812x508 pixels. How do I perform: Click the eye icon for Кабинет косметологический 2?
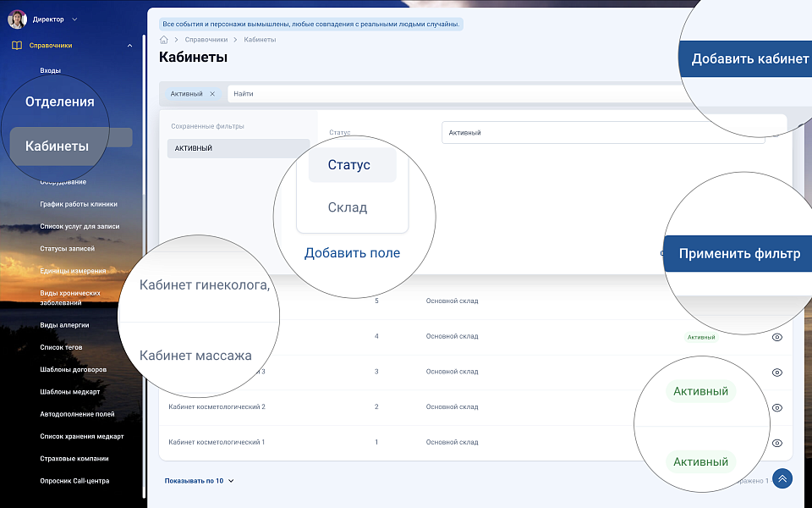coord(777,407)
